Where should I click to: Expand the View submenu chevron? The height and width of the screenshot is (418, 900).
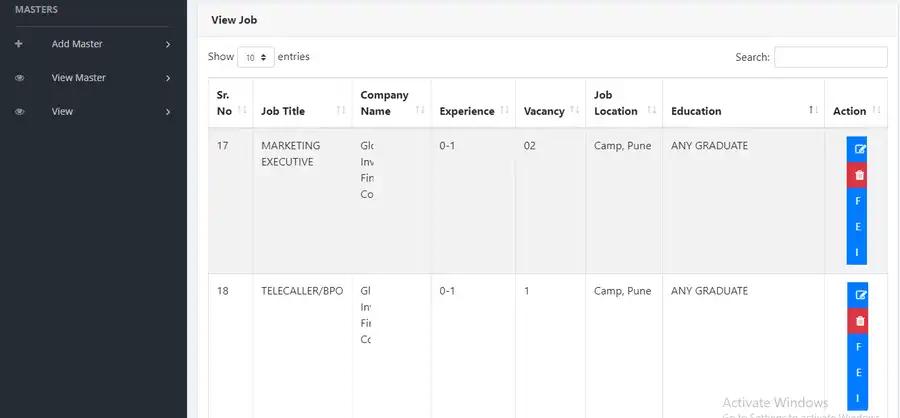coord(167,112)
